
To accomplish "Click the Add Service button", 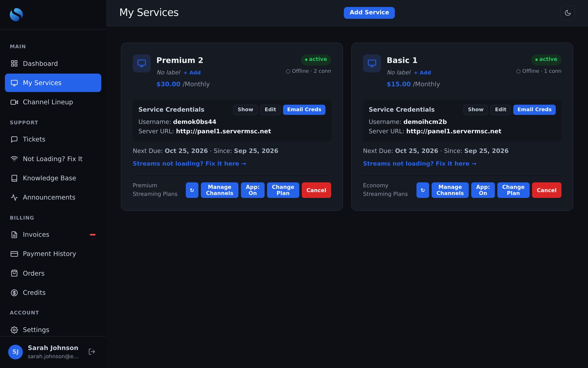I will tap(369, 13).
